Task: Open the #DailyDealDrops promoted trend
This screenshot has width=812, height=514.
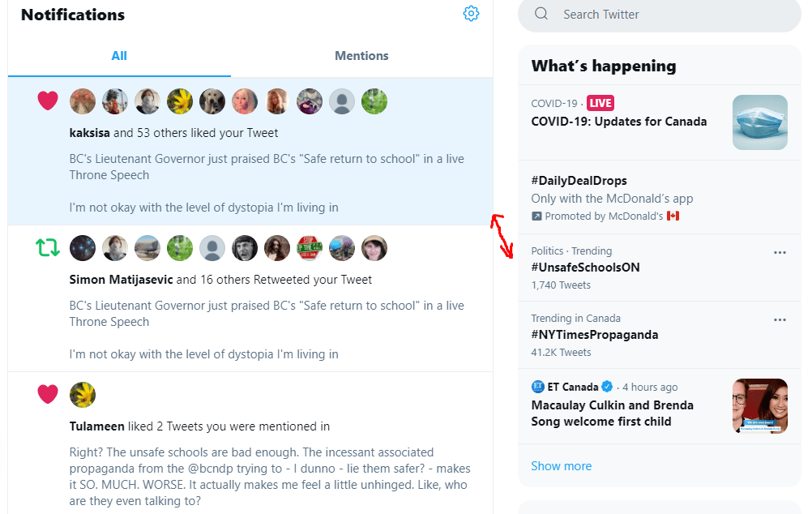Action: [579, 181]
